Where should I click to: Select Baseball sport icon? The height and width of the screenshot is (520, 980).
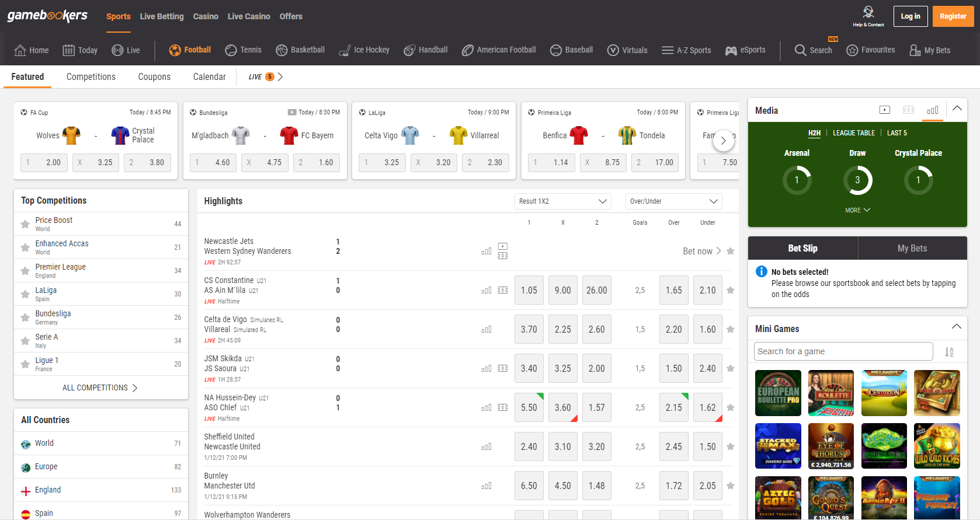(556, 50)
